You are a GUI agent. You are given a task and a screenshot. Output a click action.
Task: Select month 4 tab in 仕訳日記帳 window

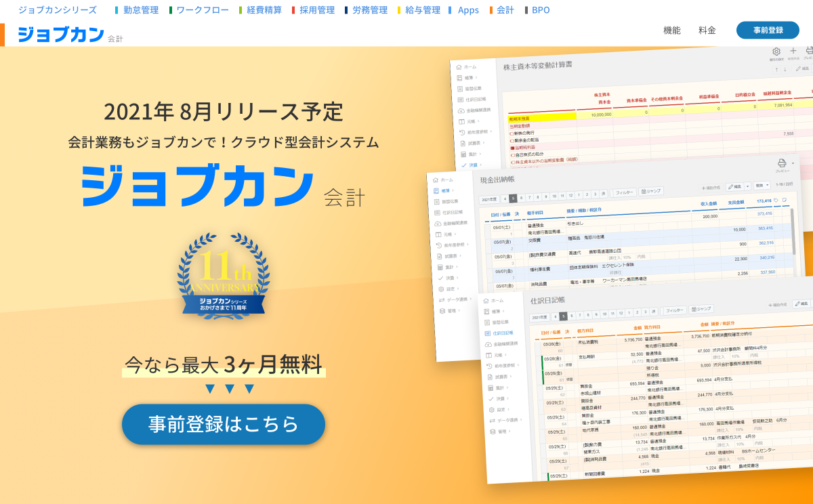(555, 316)
